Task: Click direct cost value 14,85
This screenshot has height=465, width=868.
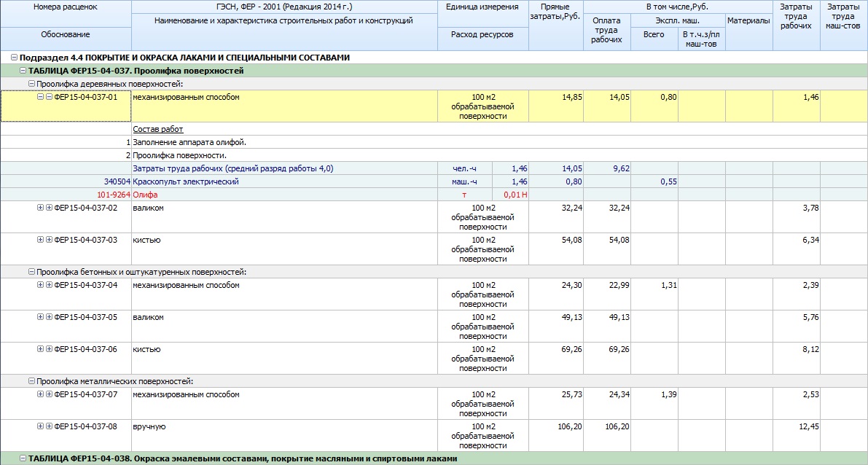Action: (572, 97)
